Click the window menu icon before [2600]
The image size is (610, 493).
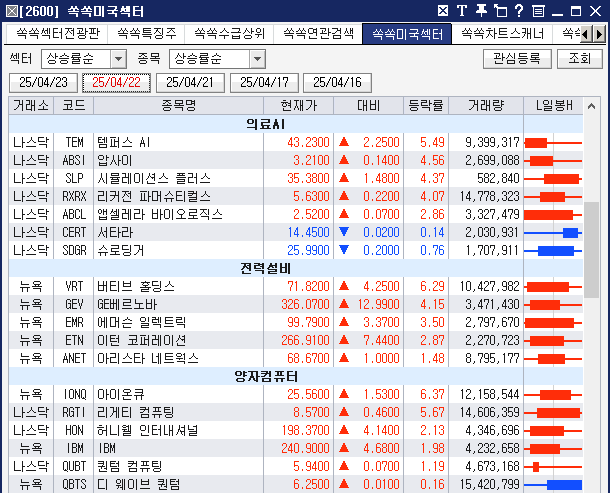[x=11, y=11]
